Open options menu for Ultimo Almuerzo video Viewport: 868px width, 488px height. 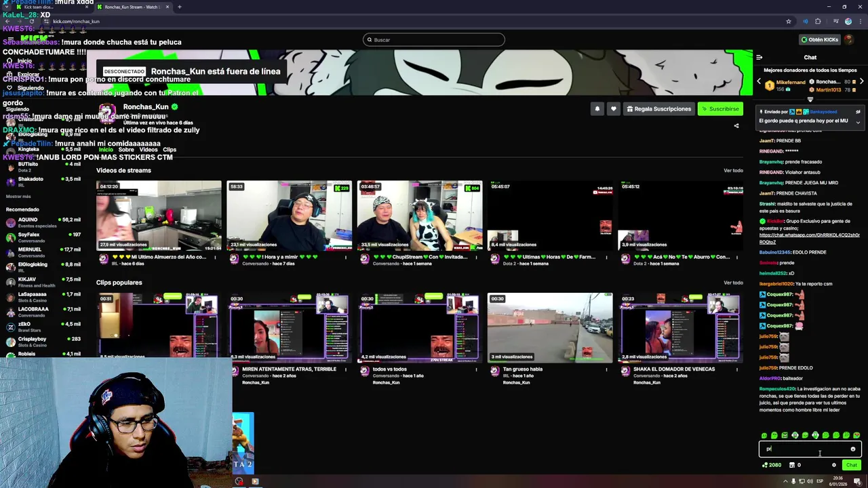[215, 257]
